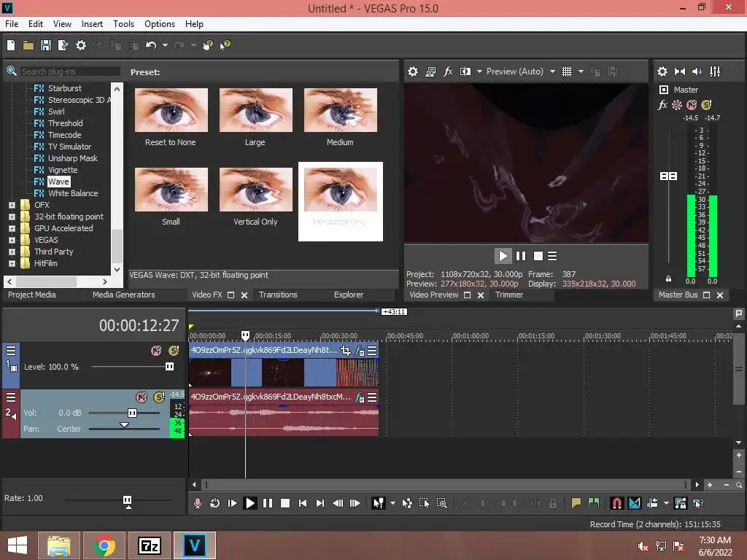
Task: Click Event Pan/Crop icon on video event
Action: (346, 351)
